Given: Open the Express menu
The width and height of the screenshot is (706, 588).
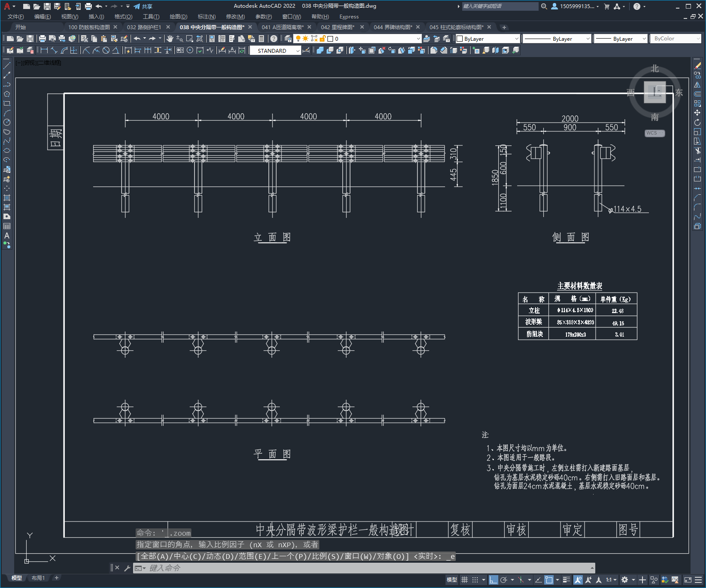Looking at the screenshot, I should [349, 17].
